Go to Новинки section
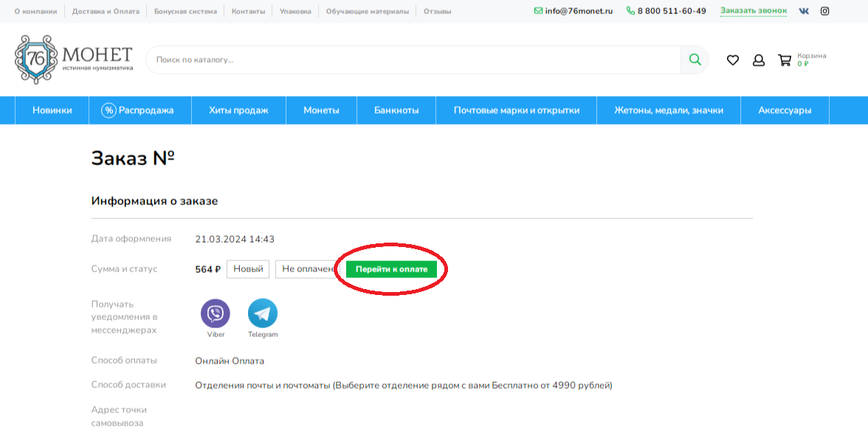This screenshot has height=441, width=868. click(x=52, y=110)
